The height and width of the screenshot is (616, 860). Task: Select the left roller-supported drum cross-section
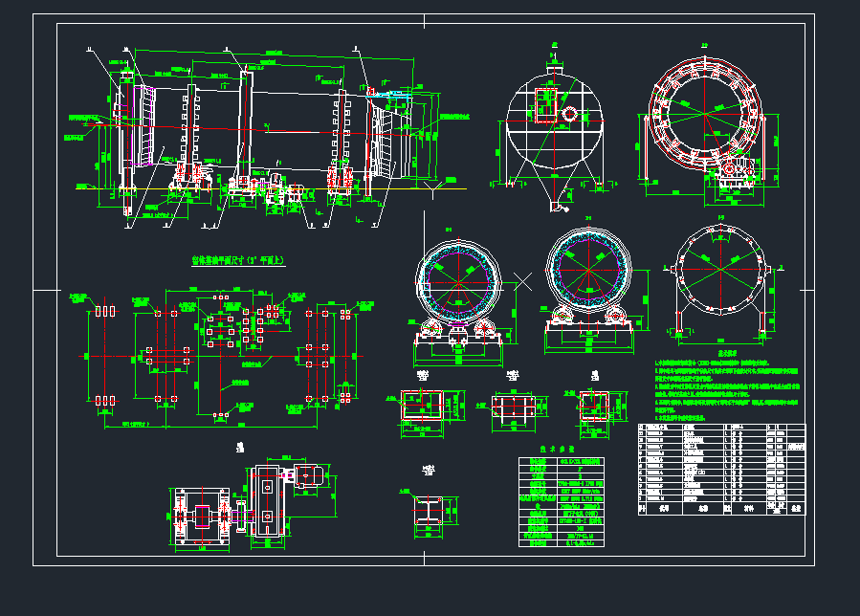coord(457,287)
